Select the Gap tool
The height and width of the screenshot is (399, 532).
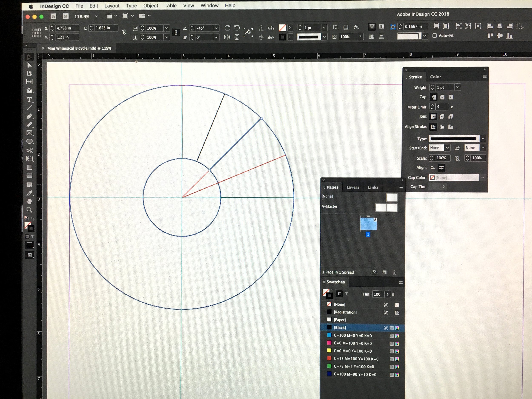[29, 82]
